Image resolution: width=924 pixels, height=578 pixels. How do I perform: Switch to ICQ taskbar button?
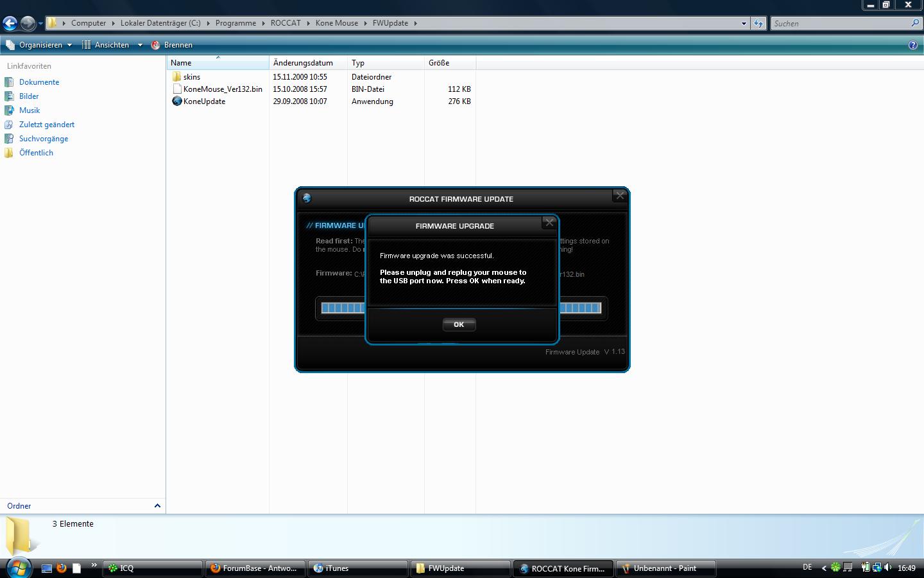point(153,568)
